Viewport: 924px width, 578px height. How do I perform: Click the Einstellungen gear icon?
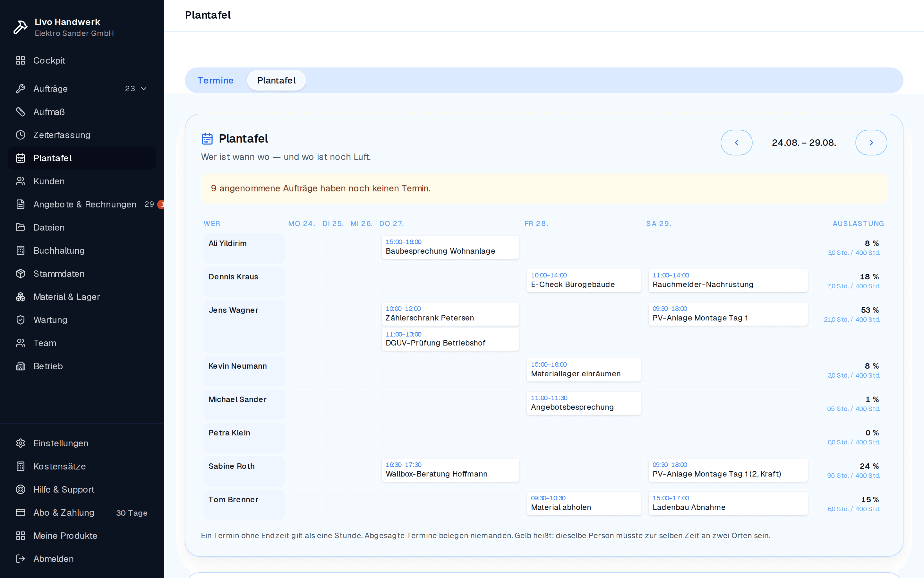tap(21, 443)
